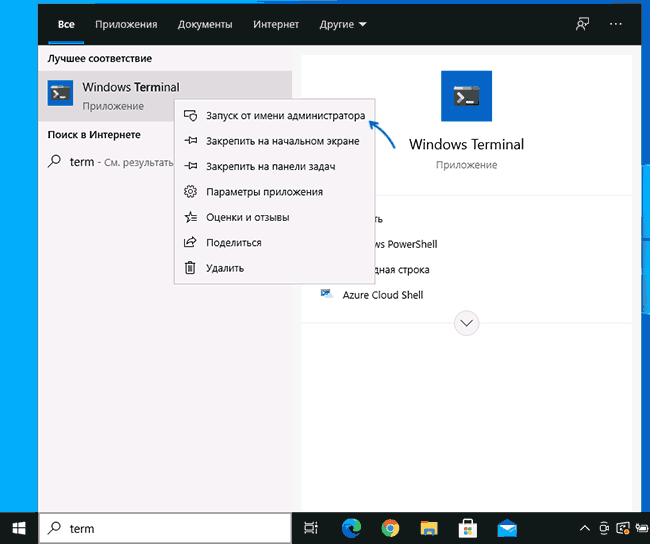Expand more actions with the chevron-down button
The height and width of the screenshot is (544, 650).
[466, 323]
